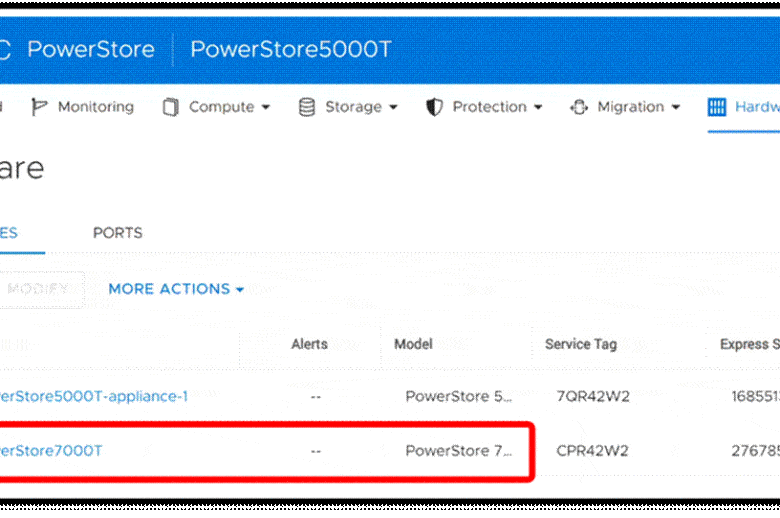The width and height of the screenshot is (780, 518).
Task: Expand the Compute dropdown arrow
Action: (266, 107)
